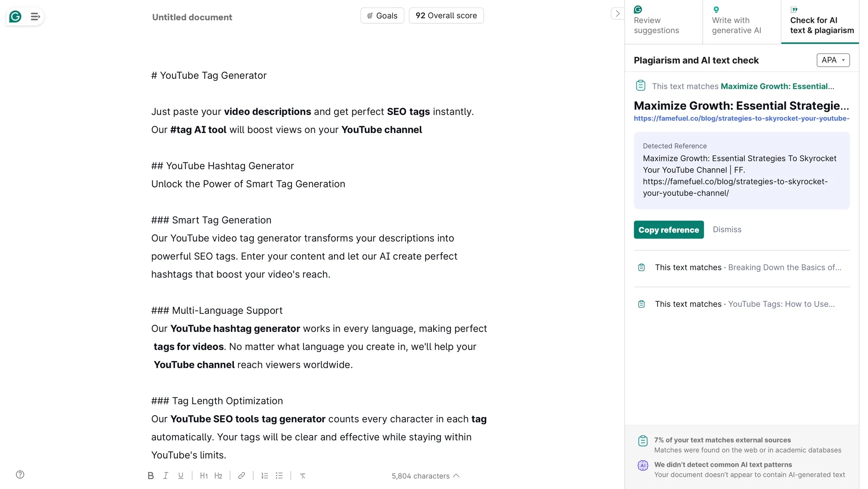The width and height of the screenshot is (868, 489).
Task: Click the '## YouTube Hashtag Generator' line
Action: (223, 166)
